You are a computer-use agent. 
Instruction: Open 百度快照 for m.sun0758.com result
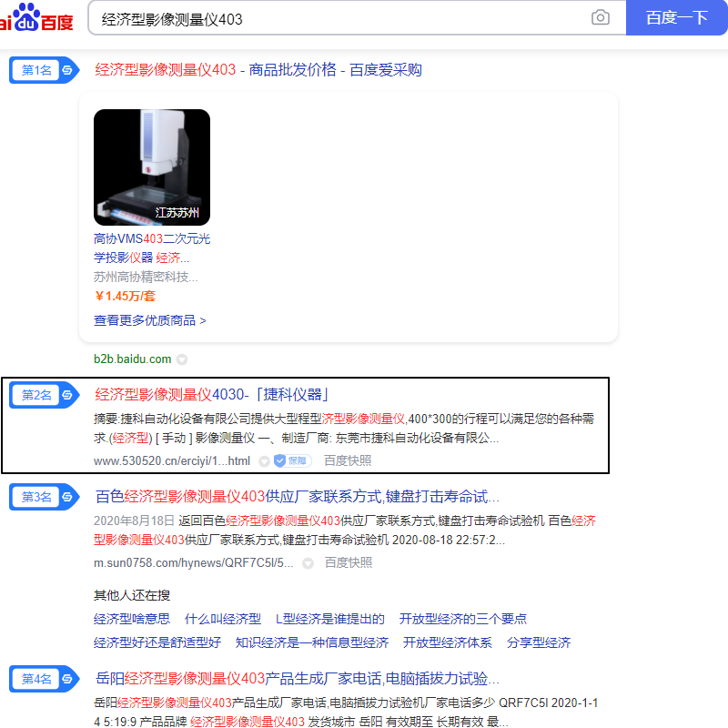[x=349, y=562]
